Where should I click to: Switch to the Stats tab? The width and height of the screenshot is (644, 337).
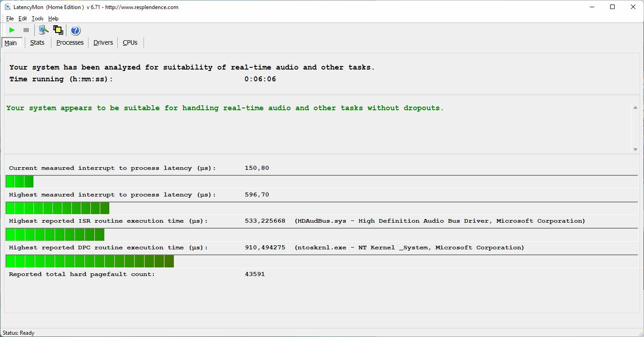(x=37, y=42)
